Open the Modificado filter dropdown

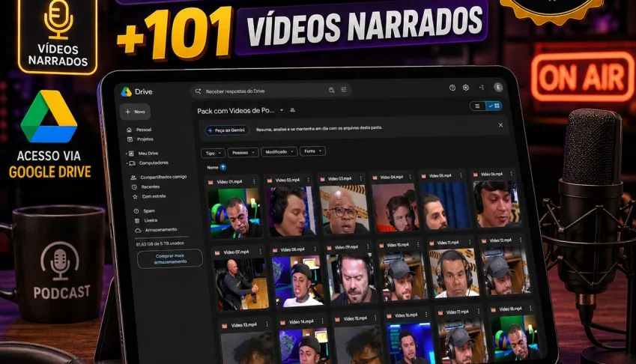pyautogui.click(x=279, y=152)
